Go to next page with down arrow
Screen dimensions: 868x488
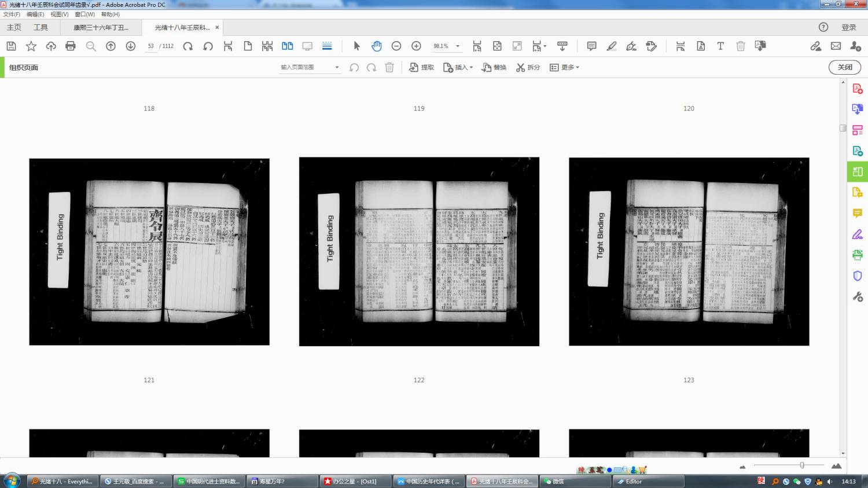pyautogui.click(x=131, y=46)
